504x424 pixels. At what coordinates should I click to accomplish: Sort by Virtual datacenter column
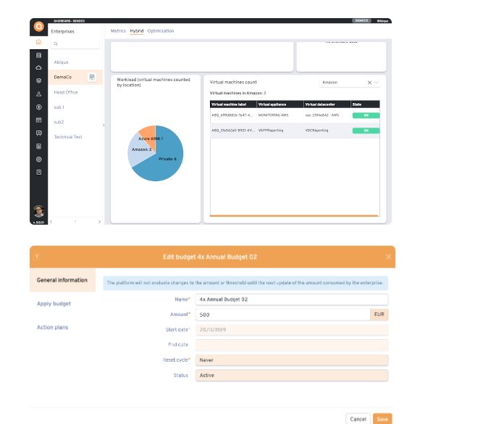pyautogui.click(x=327, y=104)
